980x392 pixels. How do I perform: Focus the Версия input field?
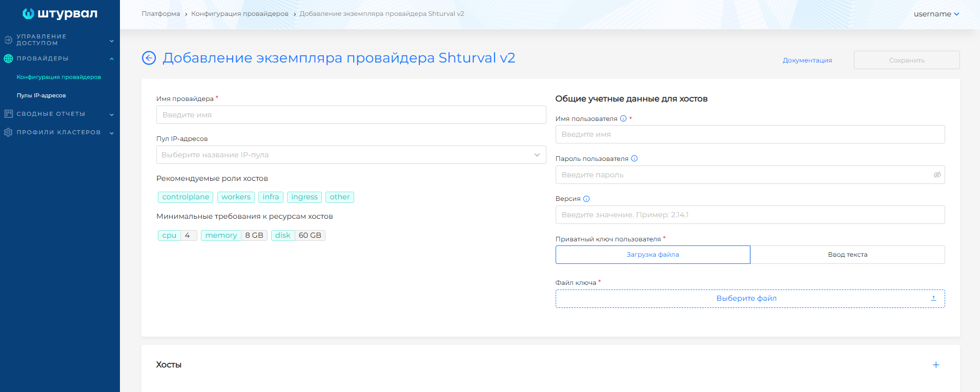(750, 215)
